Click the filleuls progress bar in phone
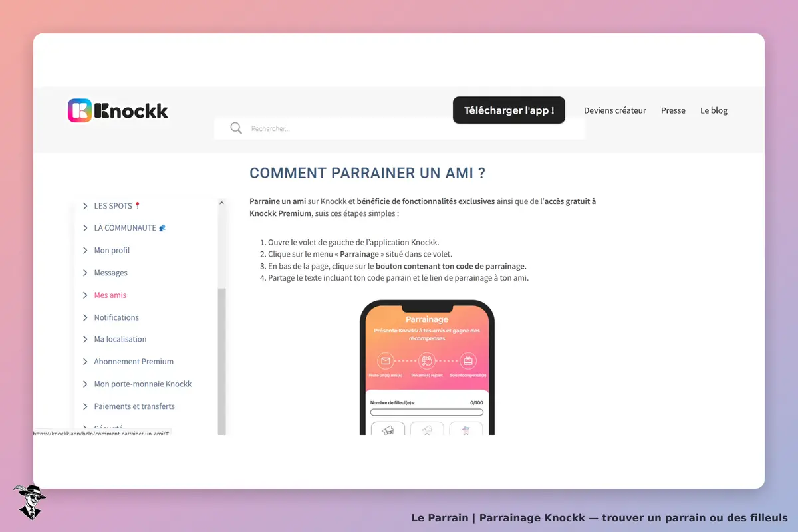 tap(426, 412)
